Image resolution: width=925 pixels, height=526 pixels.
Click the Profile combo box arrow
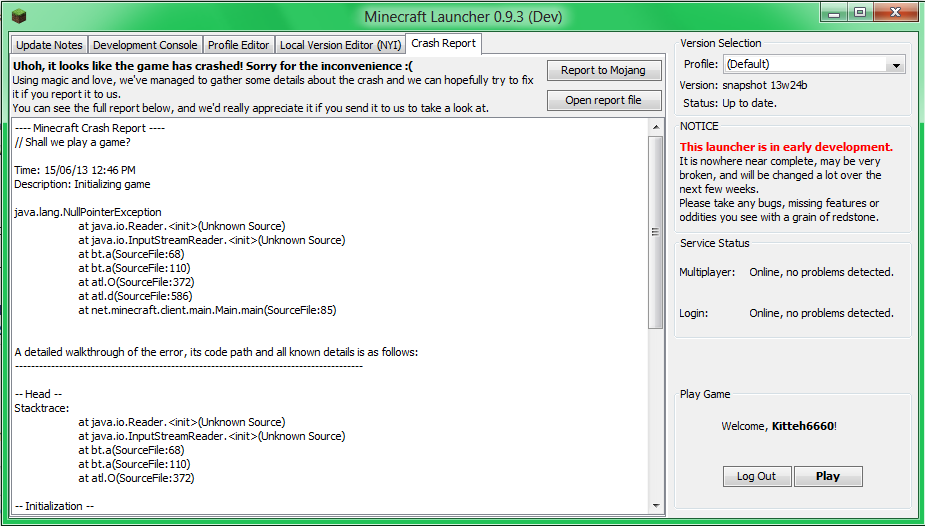896,65
